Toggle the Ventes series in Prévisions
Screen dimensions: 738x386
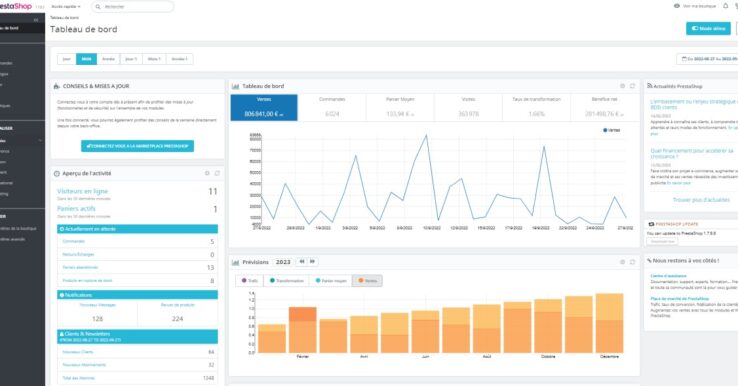pyautogui.click(x=368, y=281)
